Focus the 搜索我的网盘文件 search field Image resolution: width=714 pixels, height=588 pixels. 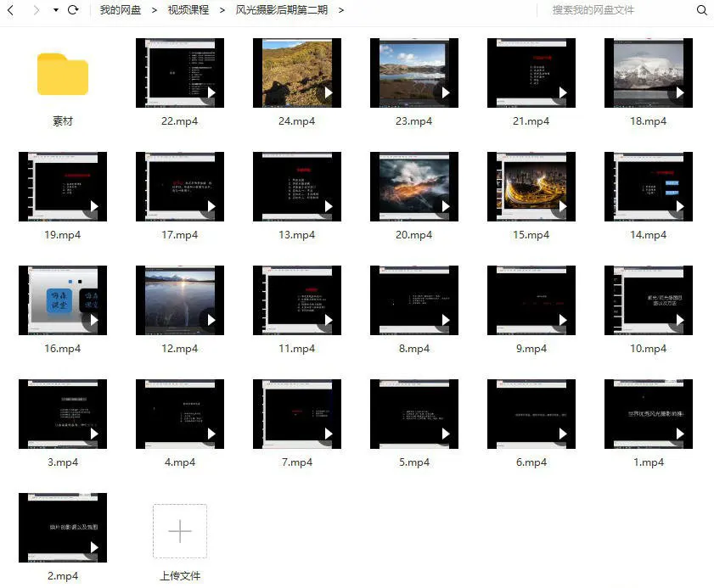click(x=611, y=10)
